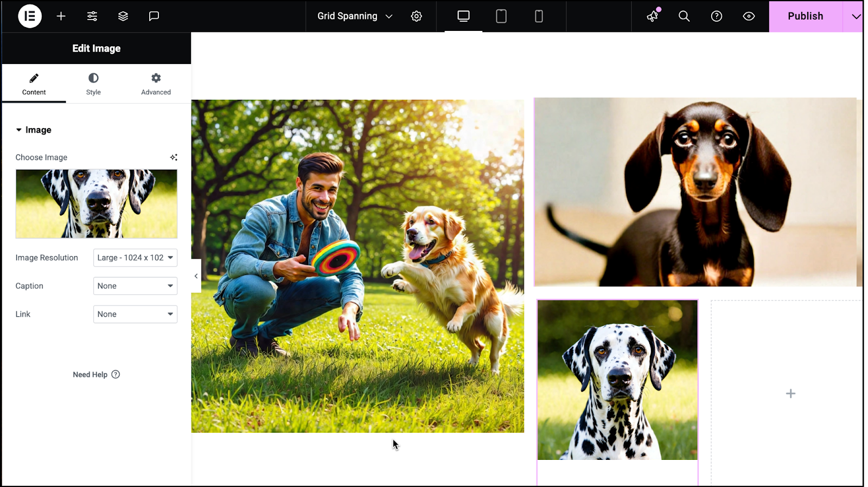Generate image with AI sparkle icon
Image resolution: width=868 pixels, height=487 pixels.
[174, 157]
